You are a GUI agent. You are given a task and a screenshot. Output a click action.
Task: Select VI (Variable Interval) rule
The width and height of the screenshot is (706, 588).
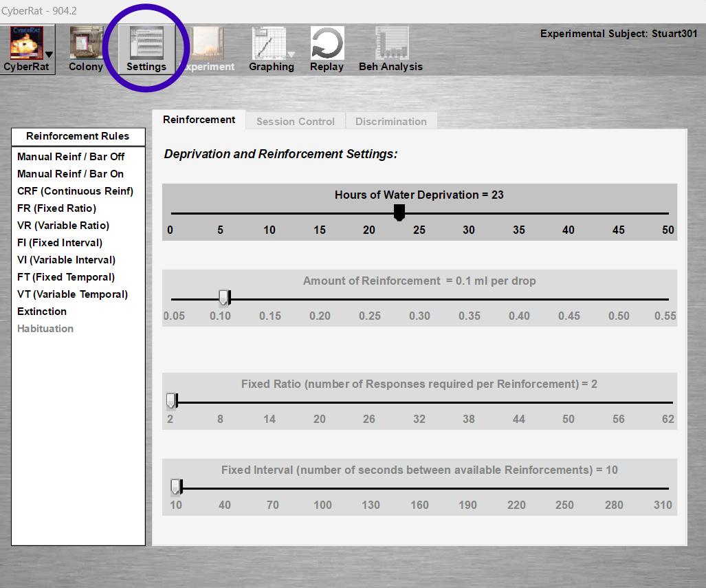pos(66,259)
